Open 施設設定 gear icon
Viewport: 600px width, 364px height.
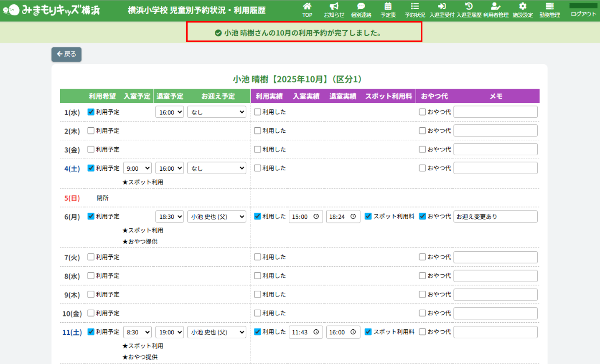tap(523, 7)
